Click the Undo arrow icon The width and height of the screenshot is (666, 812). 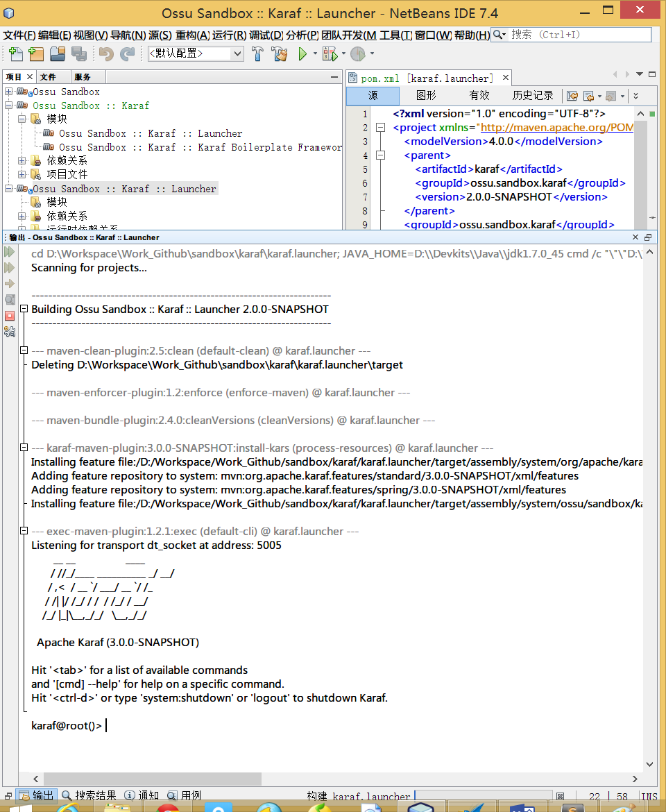106,53
